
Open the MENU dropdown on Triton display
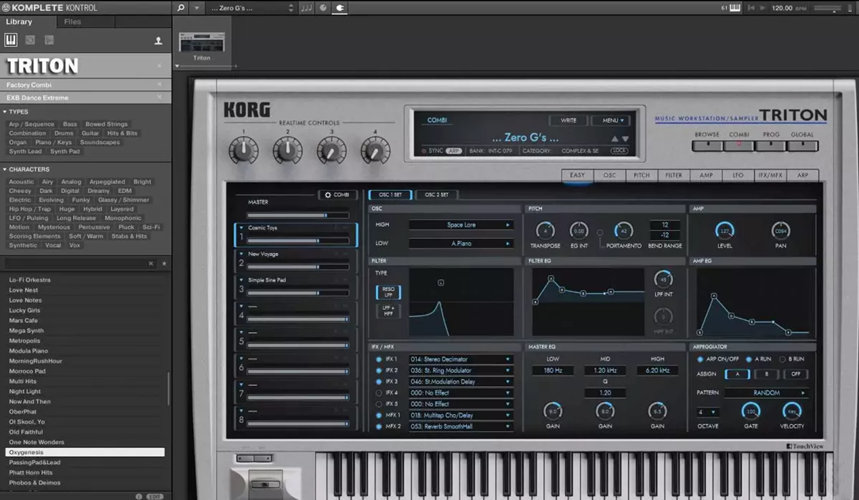(x=610, y=120)
